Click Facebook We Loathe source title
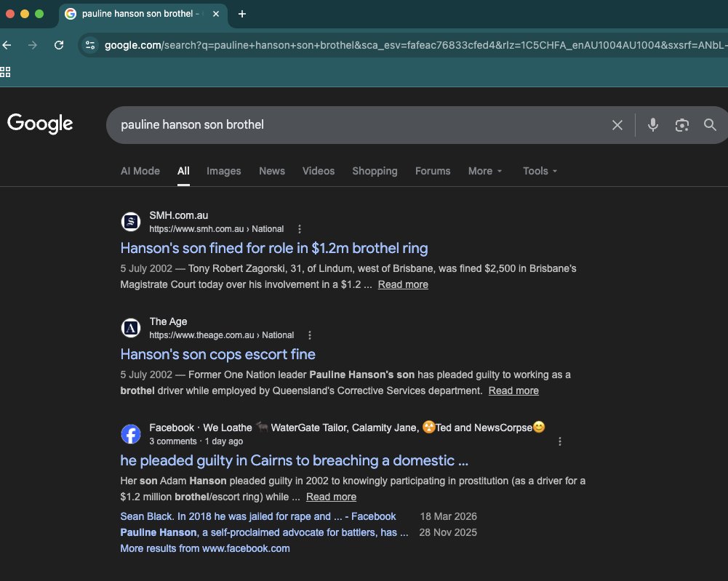728x581 pixels. tap(347, 428)
